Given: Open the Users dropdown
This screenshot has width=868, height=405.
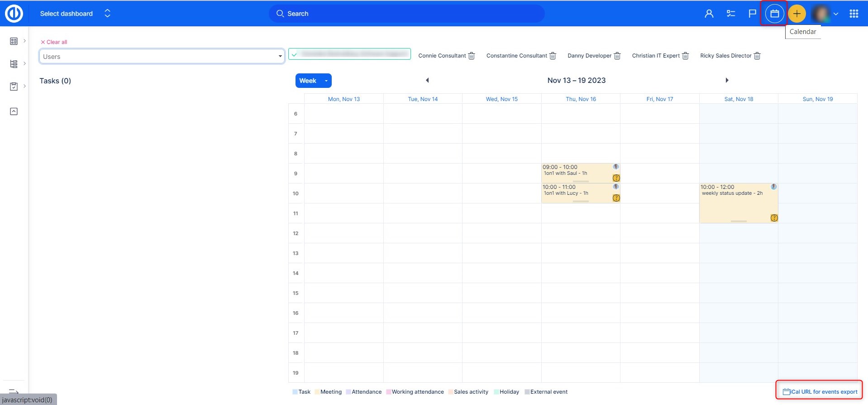Looking at the screenshot, I should [x=162, y=57].
